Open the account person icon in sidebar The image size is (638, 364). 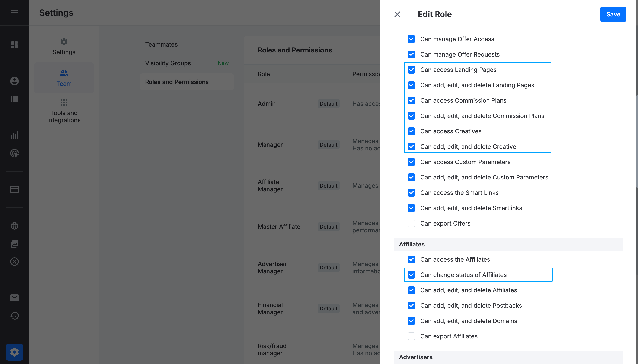tap(15, 81)
